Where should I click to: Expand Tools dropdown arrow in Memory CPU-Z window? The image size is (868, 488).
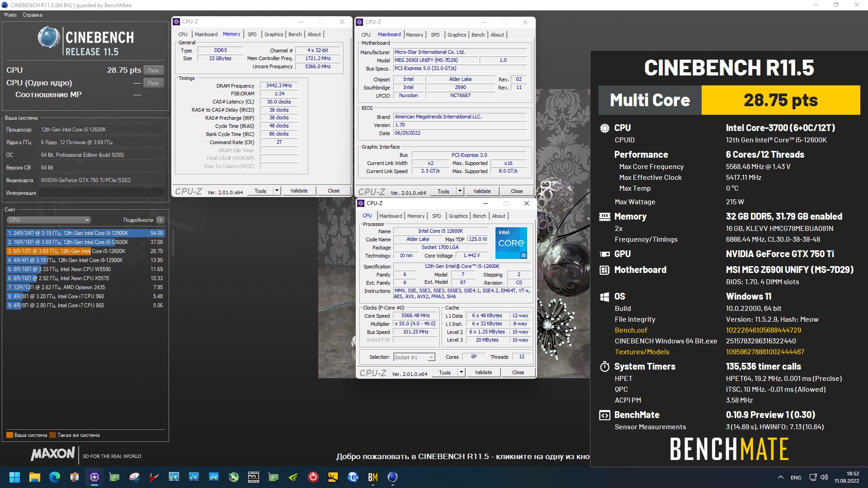pos(277,191)
